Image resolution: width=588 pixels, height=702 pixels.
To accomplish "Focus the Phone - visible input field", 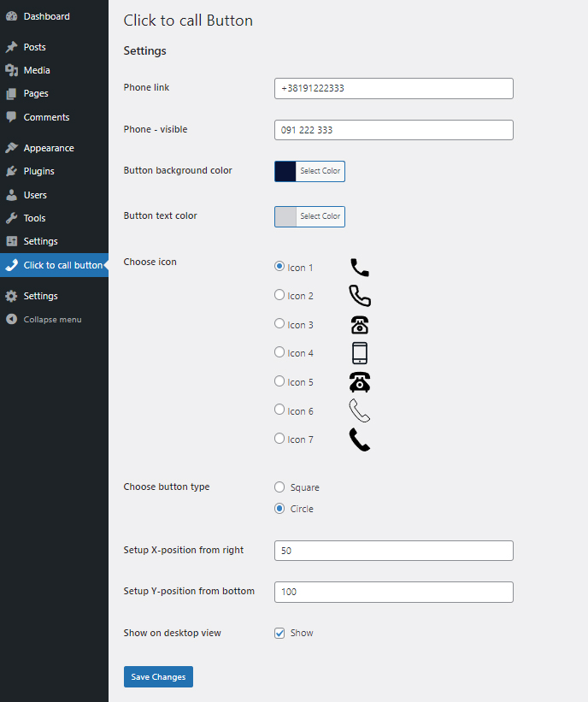I will 394,130.
